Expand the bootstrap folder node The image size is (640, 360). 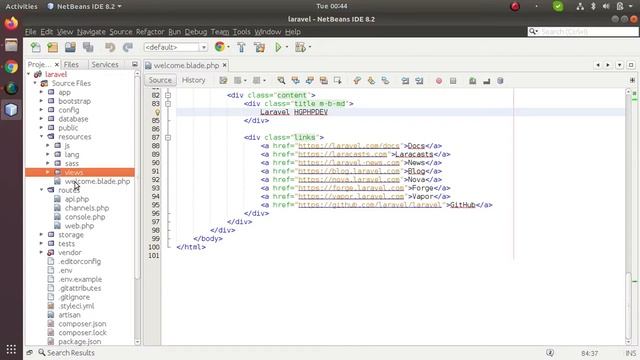(x=41, y=101)
